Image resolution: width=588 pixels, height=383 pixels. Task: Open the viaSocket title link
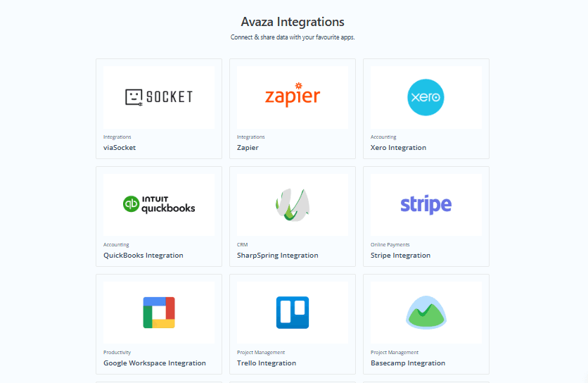pos(120,148)
